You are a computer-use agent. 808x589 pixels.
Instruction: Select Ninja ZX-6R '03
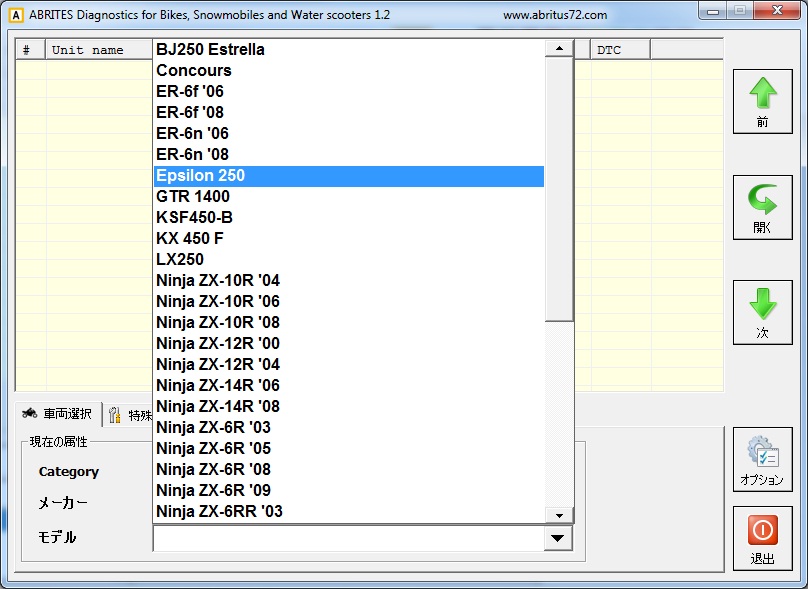click(349, 428)
